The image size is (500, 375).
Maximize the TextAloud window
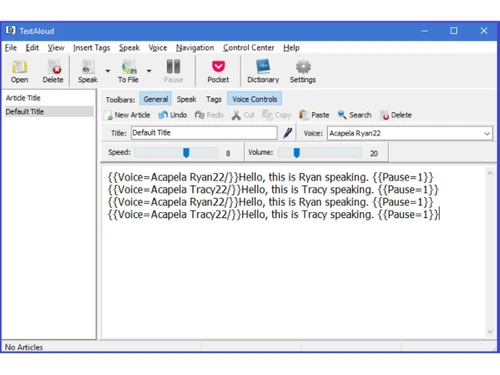(454, 31)
